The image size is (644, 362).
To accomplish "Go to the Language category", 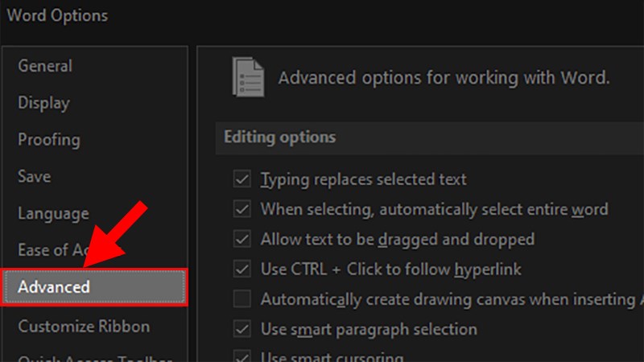I will tap(53, 213).
